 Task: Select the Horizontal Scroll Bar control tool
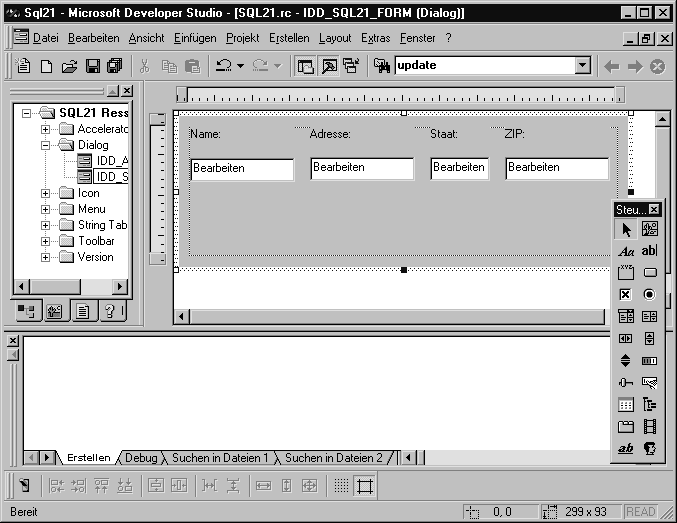coord(626,339)
